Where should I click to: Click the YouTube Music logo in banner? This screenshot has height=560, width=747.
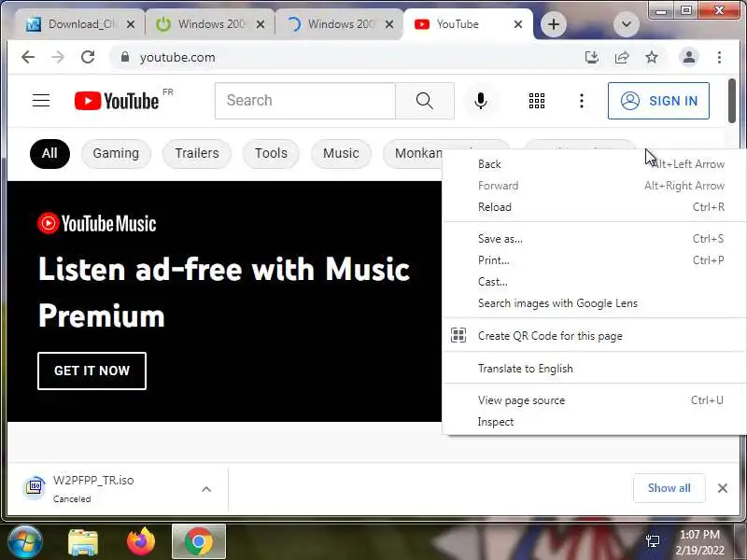97,223
